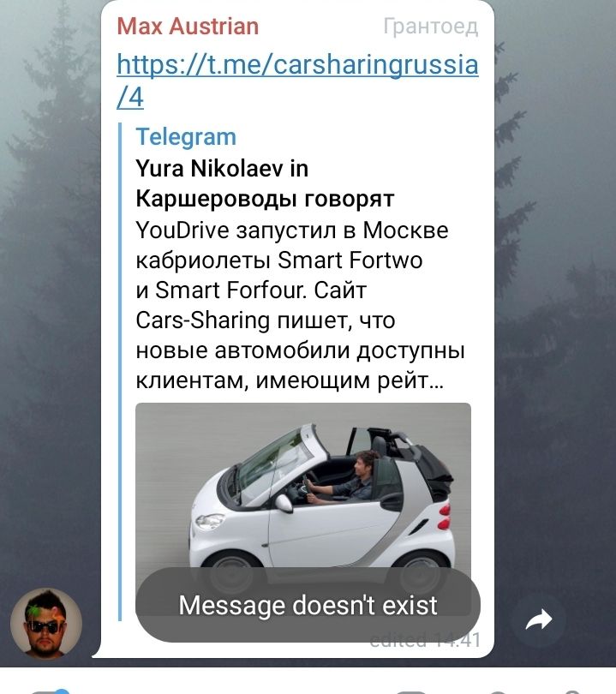The height and width of the screenshot is (694, 616).
Task: Tap the Грантоед admin title label
Action: 431,27
